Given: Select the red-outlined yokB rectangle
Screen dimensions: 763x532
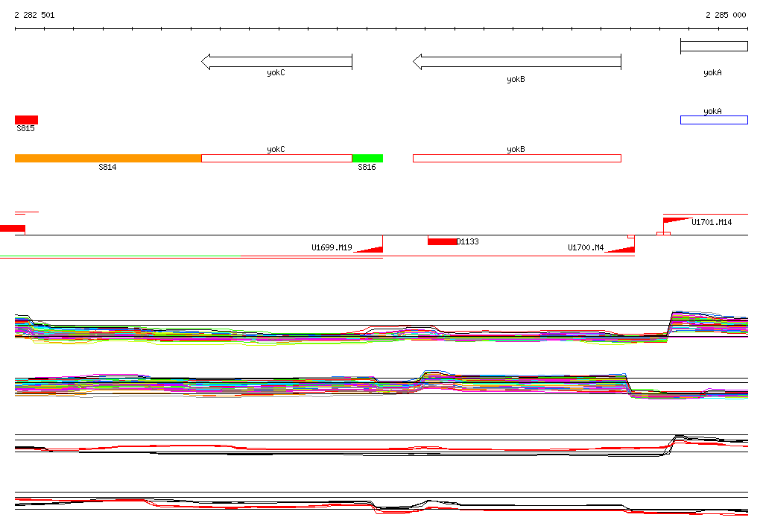Looking at the screenshot, I should pyautogui.click(x=517, y=158).
